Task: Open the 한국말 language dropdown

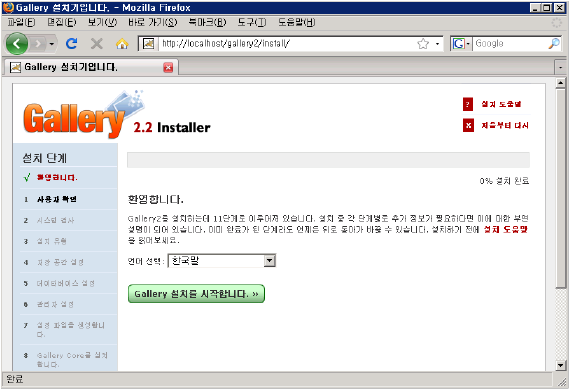Action: (x=222, y=261)
